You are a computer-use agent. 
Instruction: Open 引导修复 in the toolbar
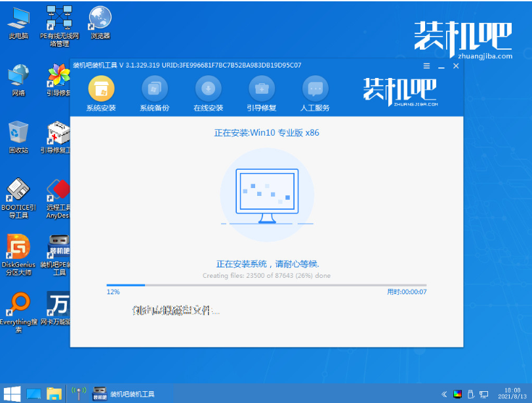click(262, 94)
